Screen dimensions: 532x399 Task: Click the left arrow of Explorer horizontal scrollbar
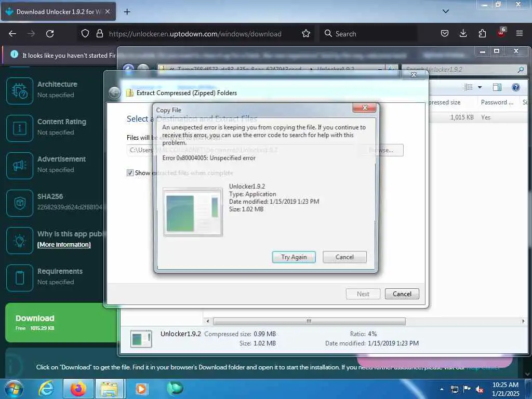point(208,321)
